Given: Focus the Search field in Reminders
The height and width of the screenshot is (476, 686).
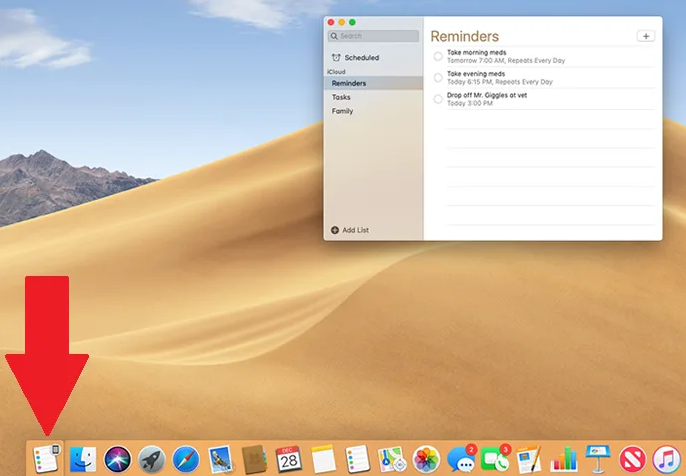Looking at the screenshot, I should 376,36.
